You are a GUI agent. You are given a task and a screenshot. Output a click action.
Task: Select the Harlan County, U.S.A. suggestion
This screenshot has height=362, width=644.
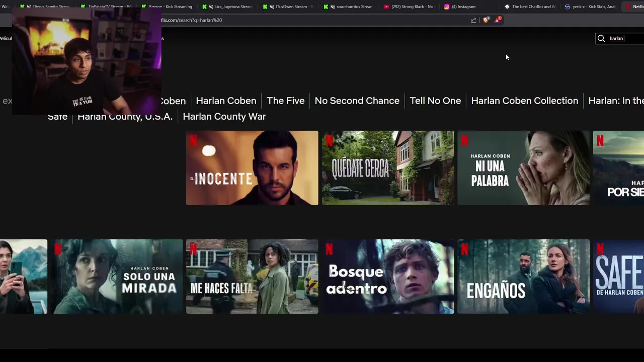pyautogui.click(x=125, y=116)
